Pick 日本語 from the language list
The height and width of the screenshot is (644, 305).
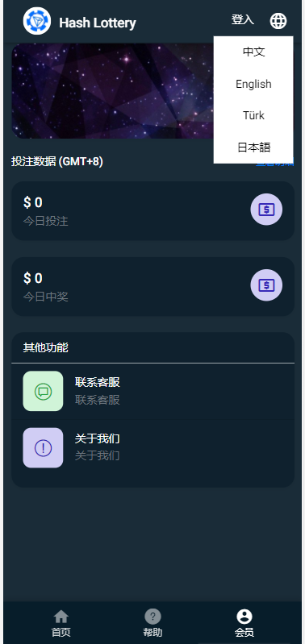(253, 147)
